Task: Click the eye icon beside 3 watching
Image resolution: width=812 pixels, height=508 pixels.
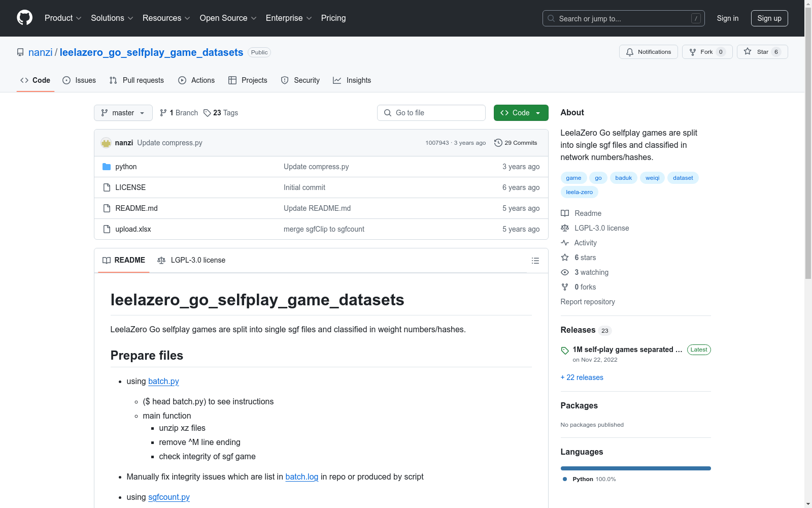Action: pos(565,272)
